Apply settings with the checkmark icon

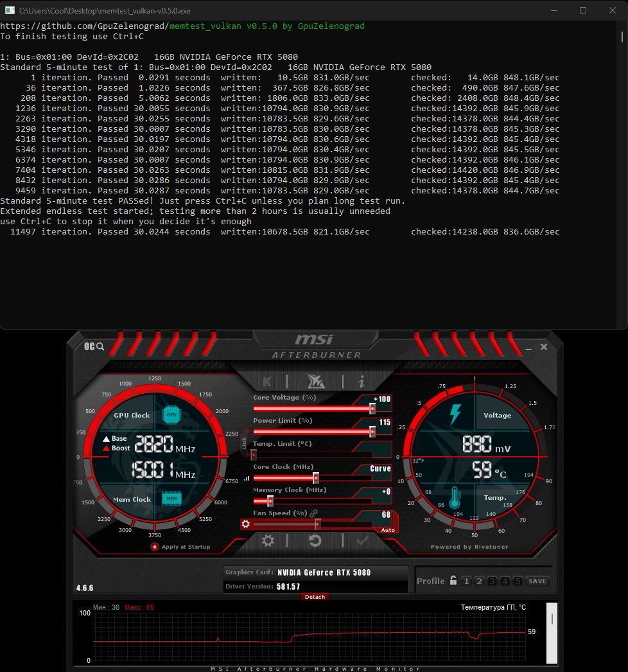tap(362, 541)
